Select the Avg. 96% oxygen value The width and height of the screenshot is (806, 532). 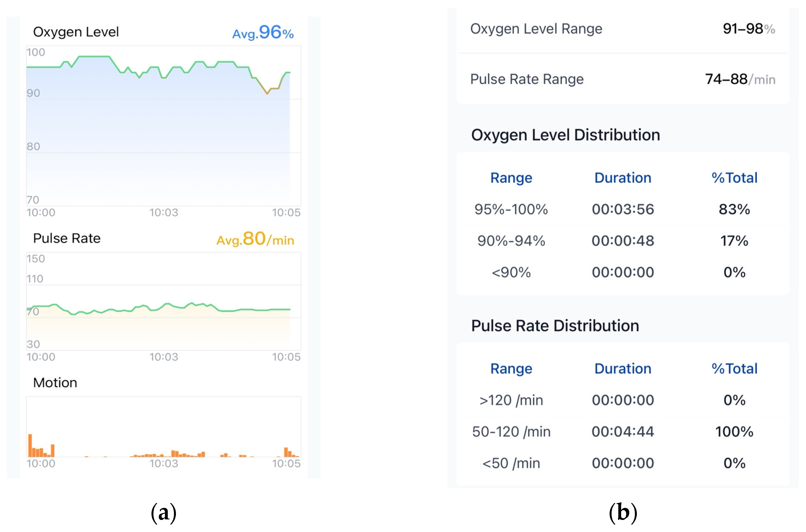point(263,33)
